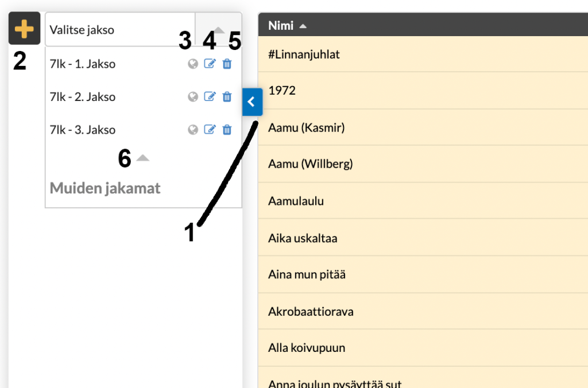Select the Muiden jakamat section heading
The width and height of the screenshot is (588, 388).
105,188
